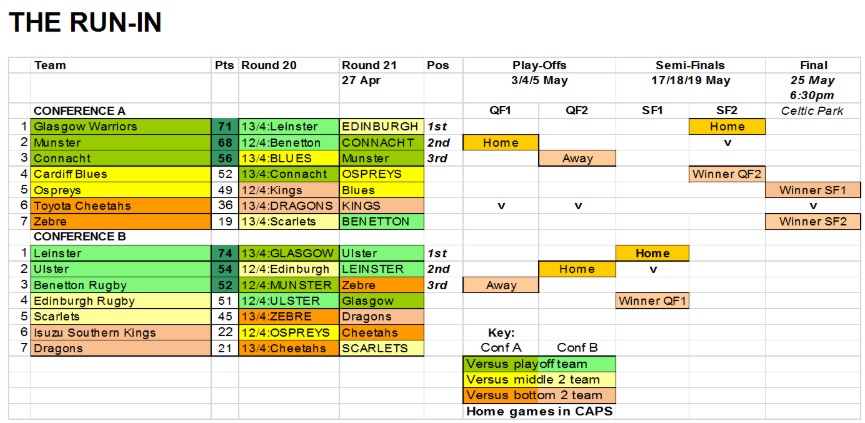Select the 12/4:OSPREYS fixture cell

point(289,333)
